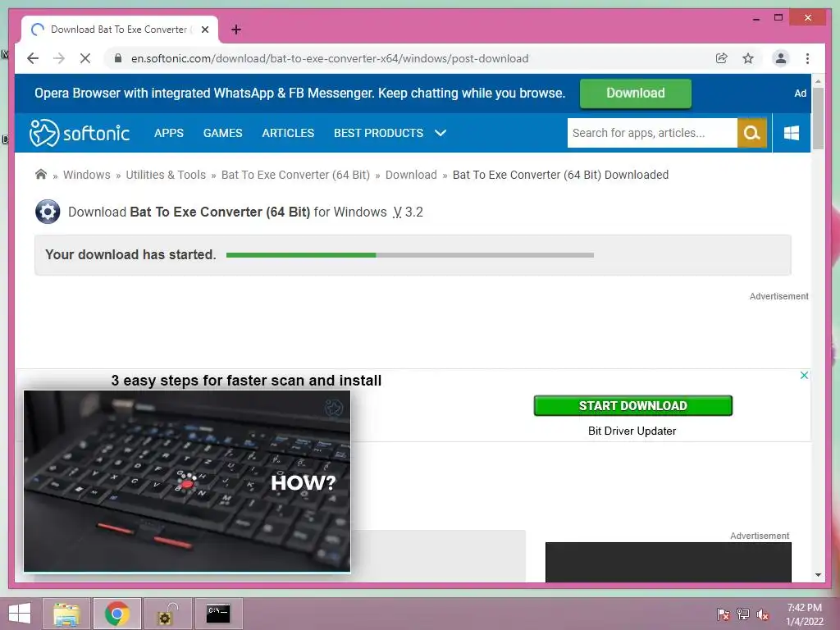Open the APPS menu
The image size is (840, 630).
(x=169, y=133)
